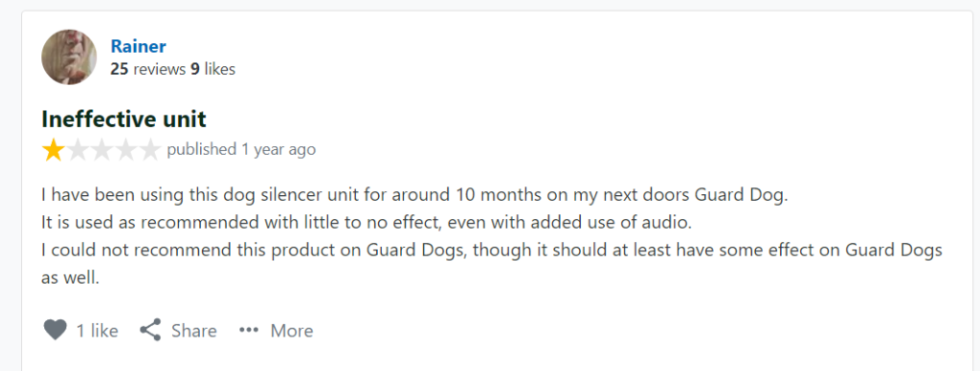
Task: Click the "published 1 year ago" timestamp
Action: 241,150
